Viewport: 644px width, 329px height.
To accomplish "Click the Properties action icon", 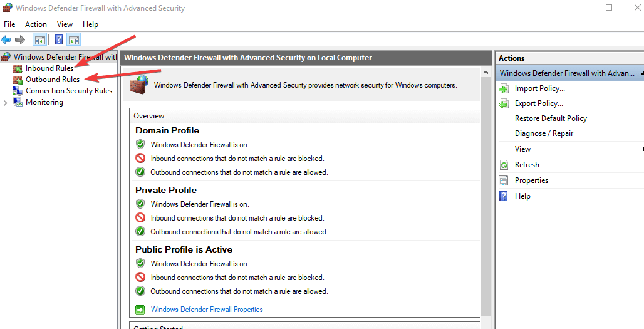I will pos(504,180).
